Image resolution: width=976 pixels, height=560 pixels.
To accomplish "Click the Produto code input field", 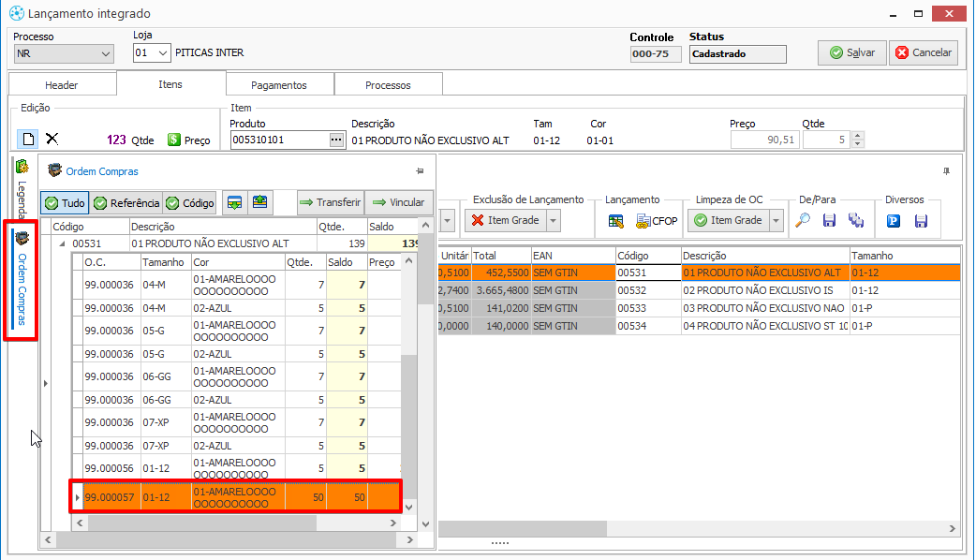I will (278, 140).
